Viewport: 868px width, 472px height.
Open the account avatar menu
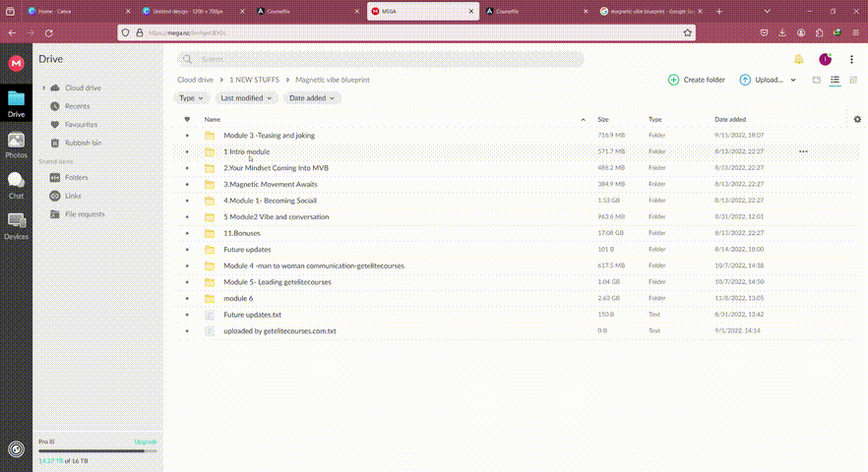coord(825,59)
